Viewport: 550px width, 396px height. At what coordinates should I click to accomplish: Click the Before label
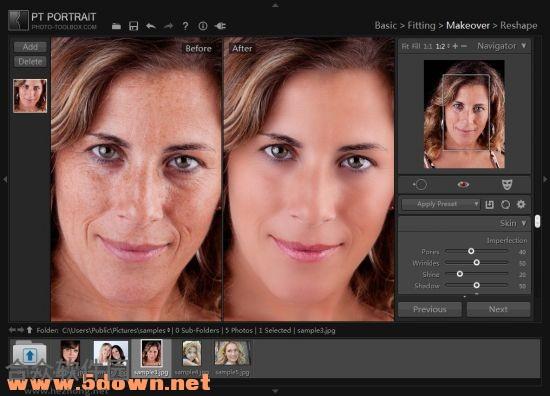(x=198, y=48)
